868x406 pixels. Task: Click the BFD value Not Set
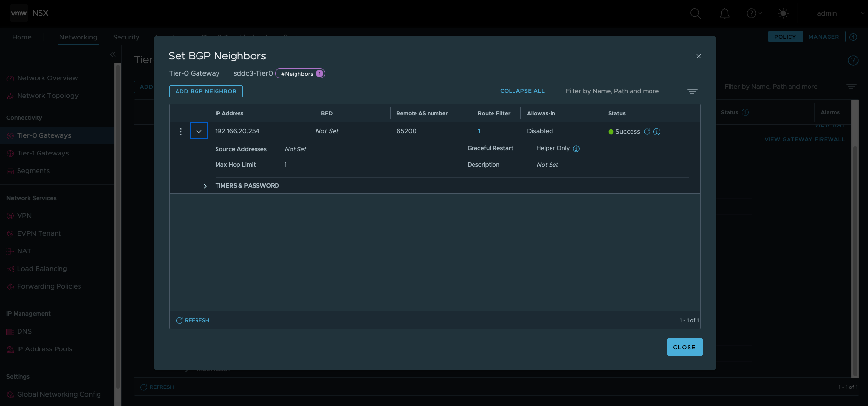click(x=327, y=131)
